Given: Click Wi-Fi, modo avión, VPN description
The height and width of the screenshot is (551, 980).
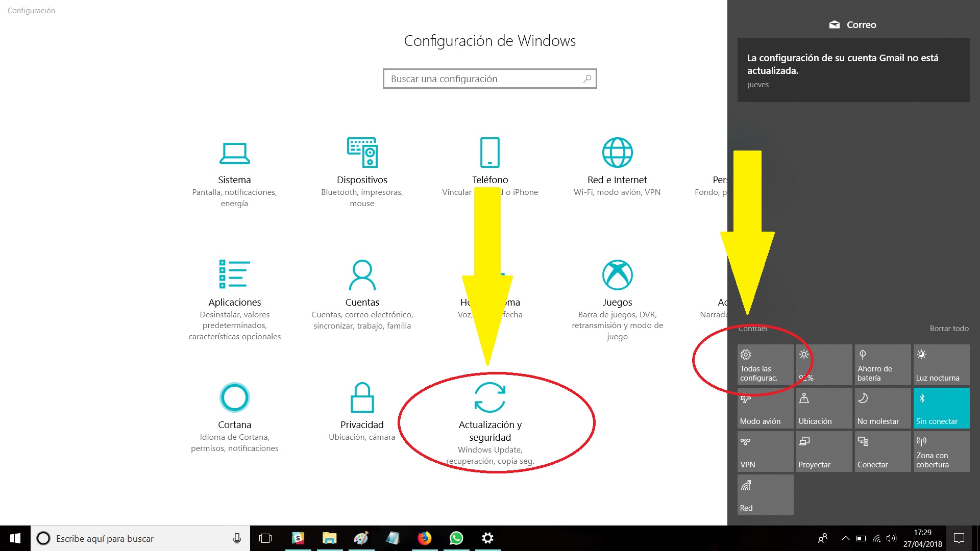Looking at the screenshot, I should (617, 192).
